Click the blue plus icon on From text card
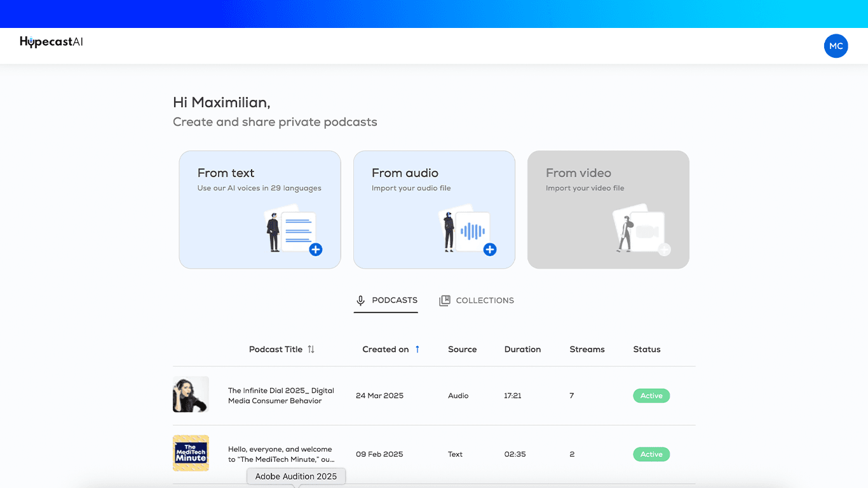This screenshot has height=488, width=868. click(x=316, y=250)
